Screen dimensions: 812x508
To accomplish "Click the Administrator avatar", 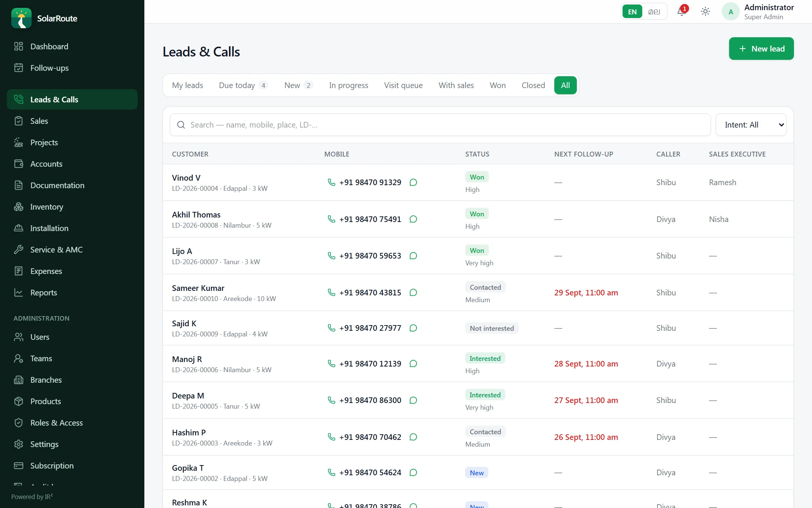I will tap(730, 12).
